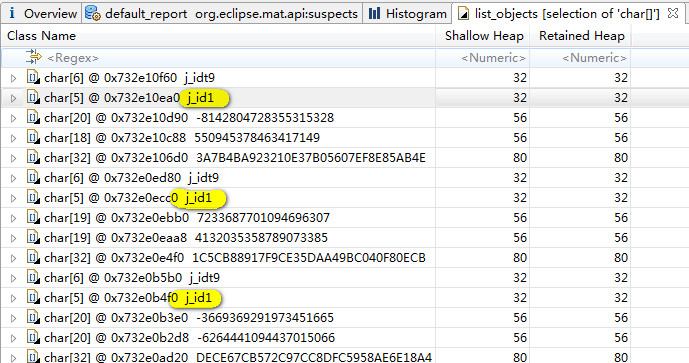Screen dimensions: 689x363
Task: Select row with value 4132035358789073385
Action: pos(186,238)
